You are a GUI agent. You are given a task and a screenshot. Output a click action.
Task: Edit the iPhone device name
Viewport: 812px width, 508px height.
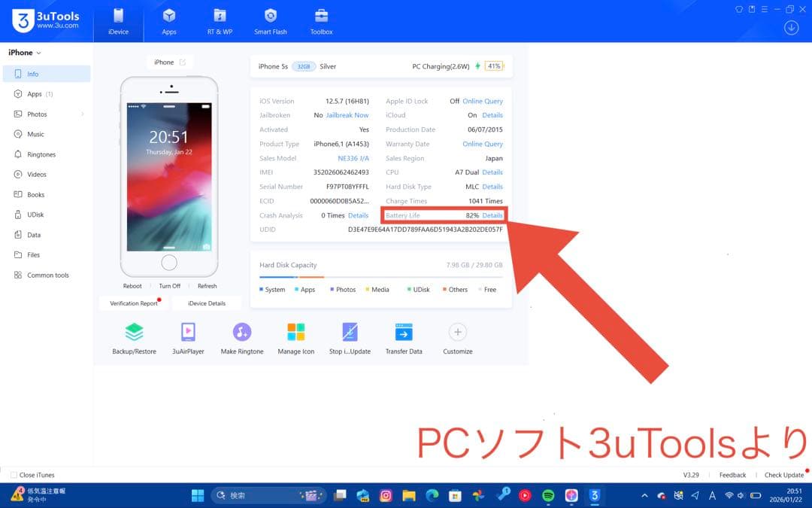pos(182,62)
